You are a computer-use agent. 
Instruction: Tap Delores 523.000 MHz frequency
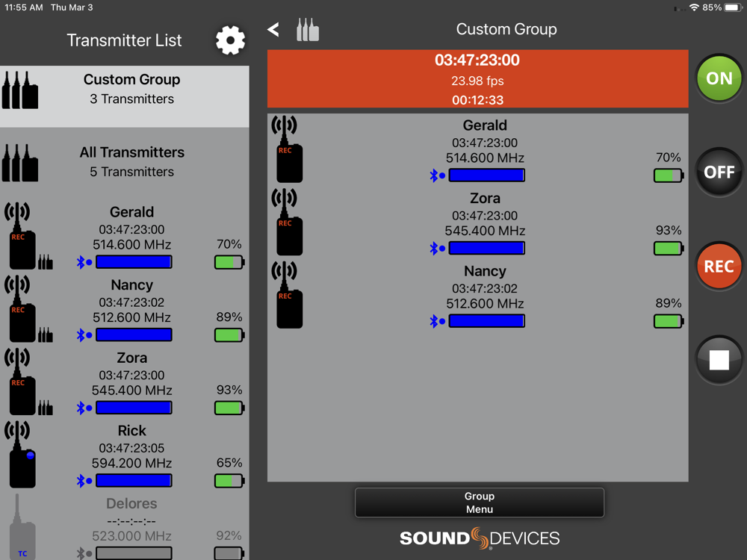(132, 536)
